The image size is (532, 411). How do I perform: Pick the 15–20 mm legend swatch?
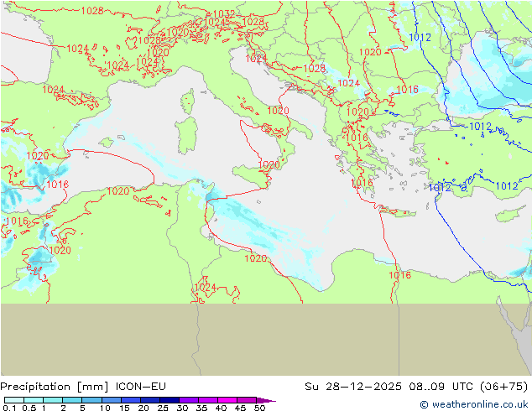[x=131, y=400]
